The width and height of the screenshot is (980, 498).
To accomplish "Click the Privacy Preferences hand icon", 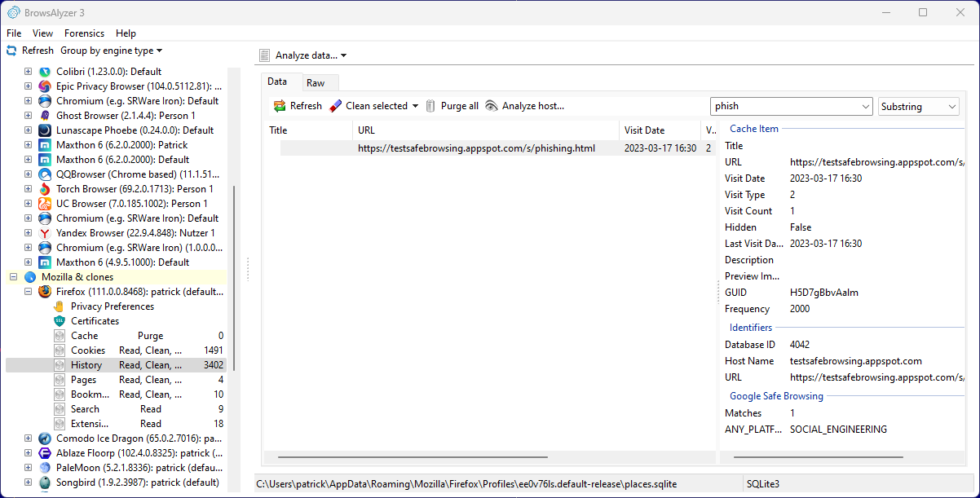I will (x=60, y=306).
